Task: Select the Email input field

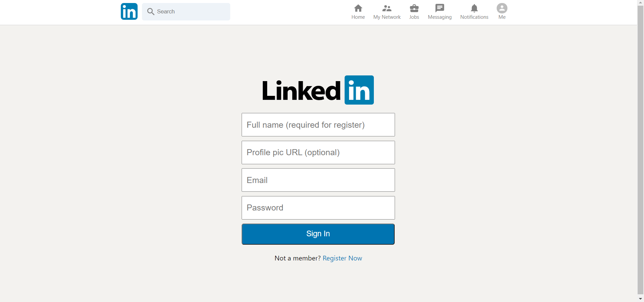Action: (318, 180)
